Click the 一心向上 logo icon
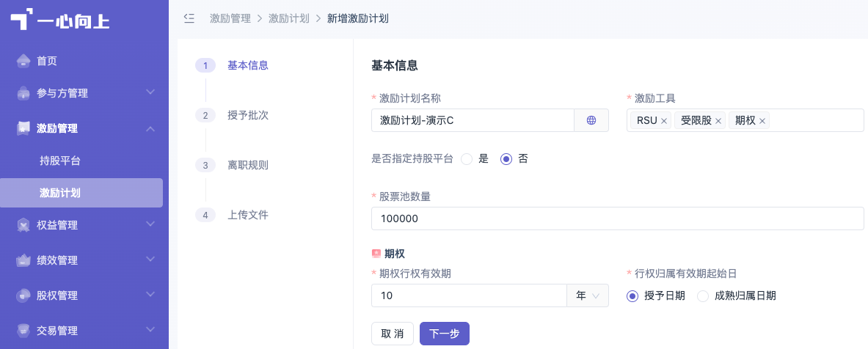The height and width of the screenshot is (349, 868). point(19,20)
